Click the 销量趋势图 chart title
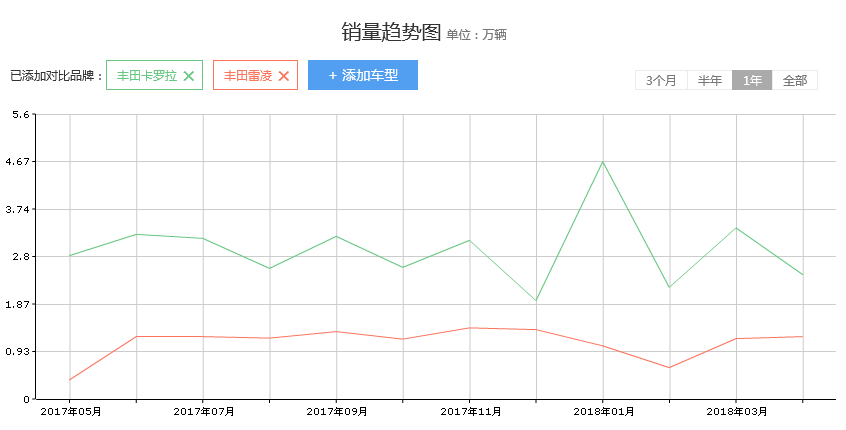The height and width of the screenshot is (430, 846). [x=391, y=32]
